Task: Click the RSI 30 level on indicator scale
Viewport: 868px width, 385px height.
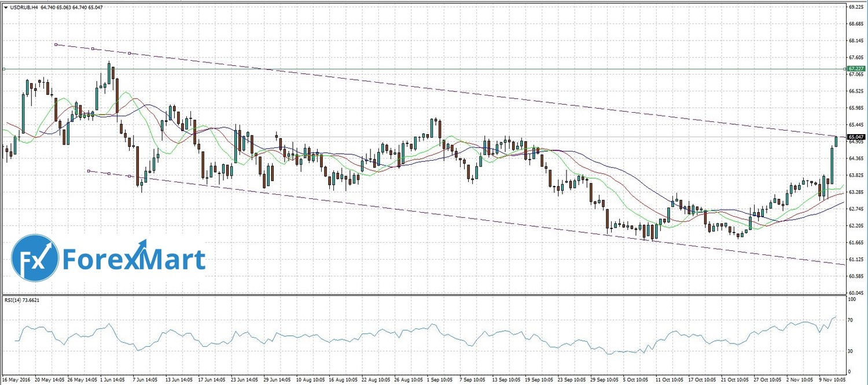Action: pyautogui.click(x=851, y=351)
